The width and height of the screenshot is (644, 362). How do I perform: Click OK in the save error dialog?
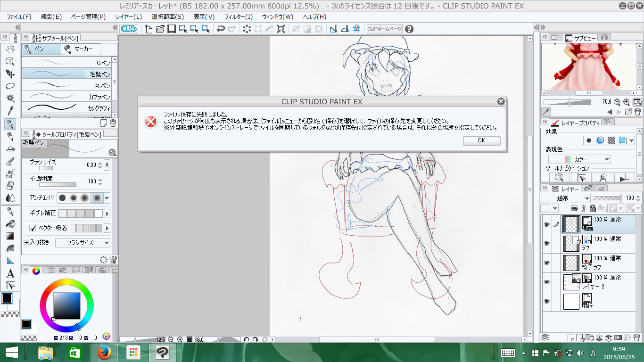tap(481, 140)
